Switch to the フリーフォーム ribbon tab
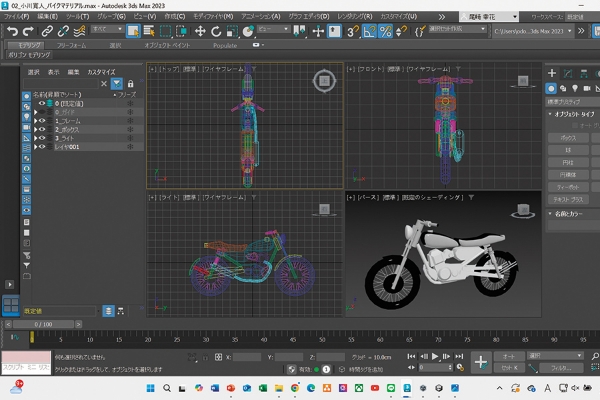The width and height of the screenshot is (600, 400). point(70,45)
